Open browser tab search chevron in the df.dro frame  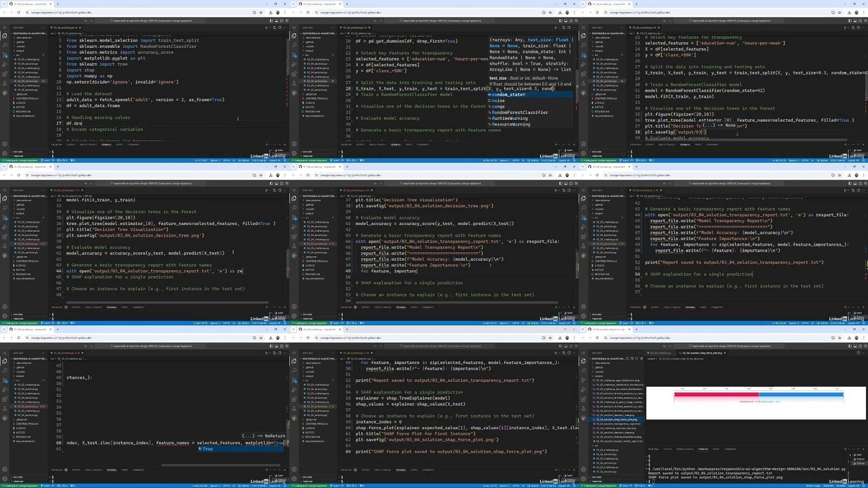(x=4, y=4)
